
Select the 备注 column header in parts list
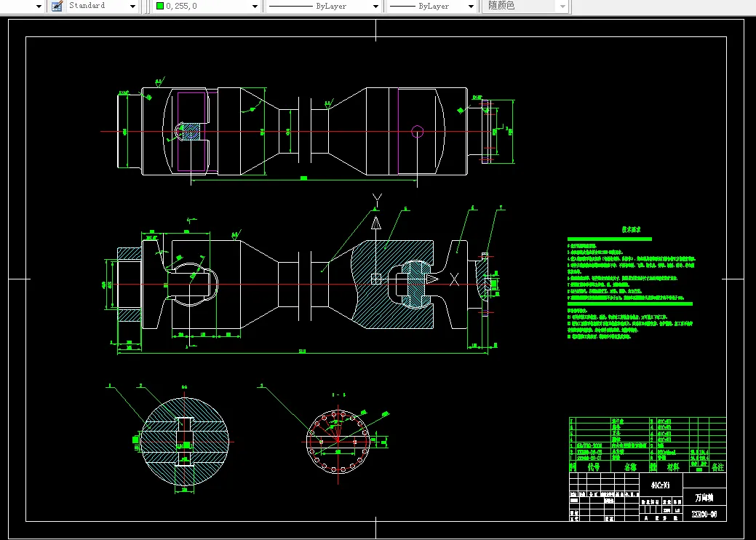click(x=718, y=466)
